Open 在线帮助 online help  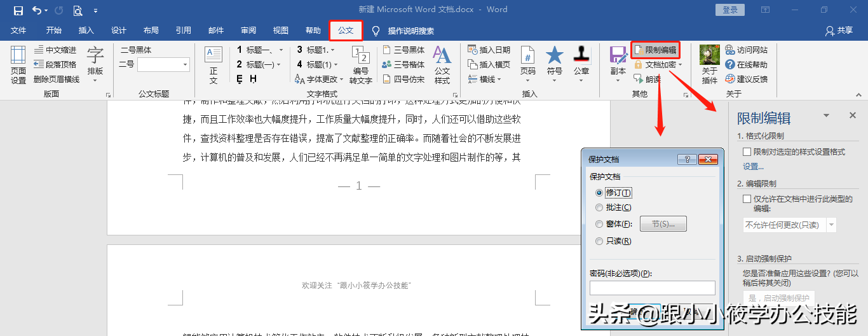tap(747, 64)
